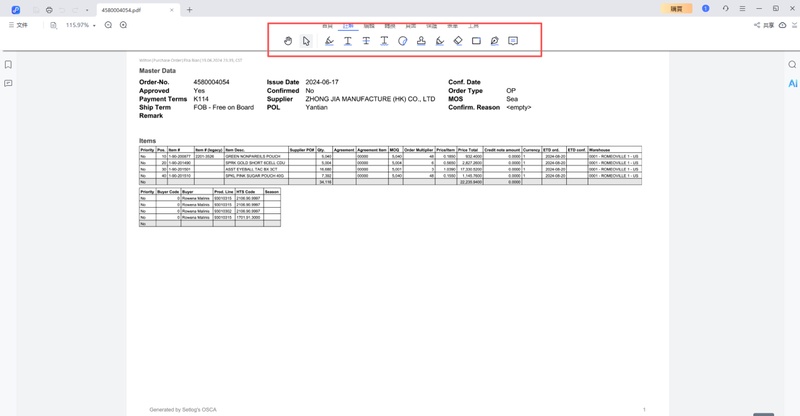Open the bookmark panel in left sidebar
The width and height of the screenshot is (800, 416).
coord(8,65)
